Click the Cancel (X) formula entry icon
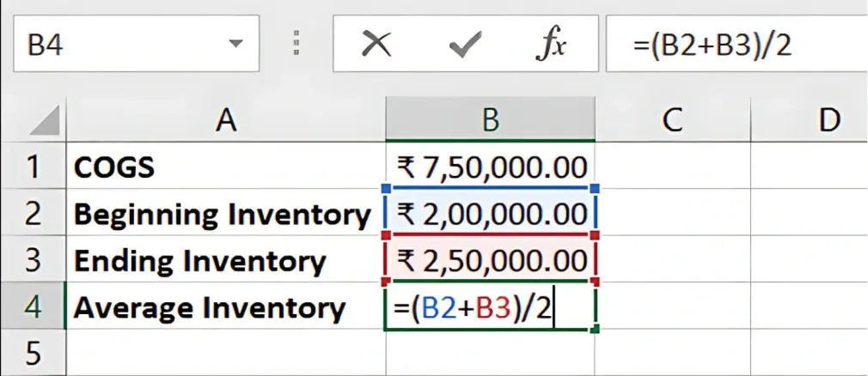Viewport: 868px width, 376px height. pos(376,43)
